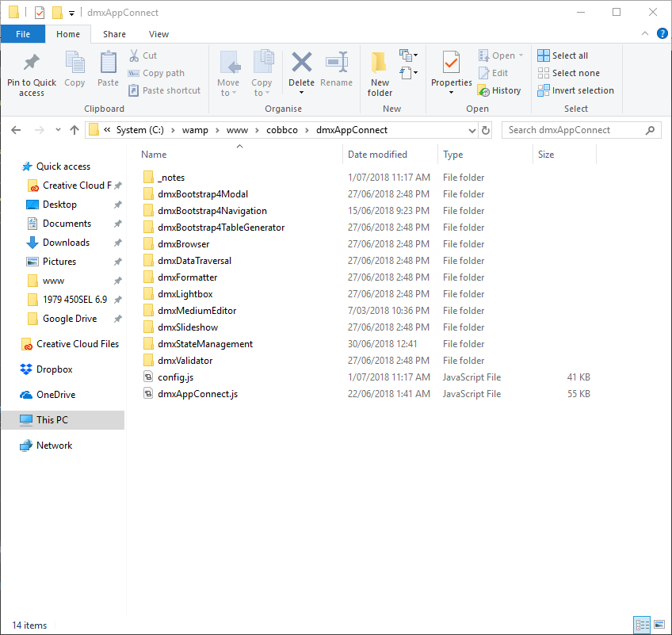This screenshot has height=635, width=672.
Task: Switch to Large icons view in status bar
Action: pos(659,625)
